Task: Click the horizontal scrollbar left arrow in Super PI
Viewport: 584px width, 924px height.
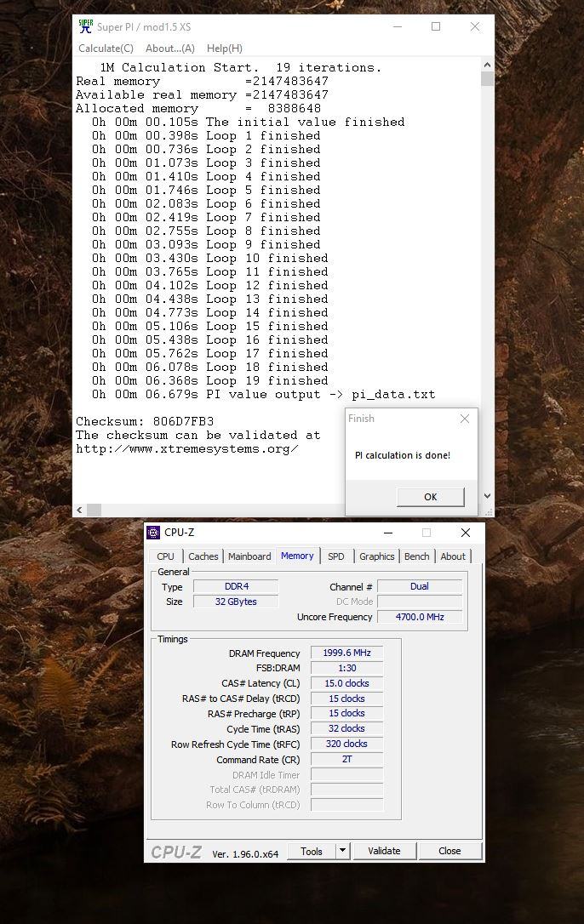Action: pos(80,510)
